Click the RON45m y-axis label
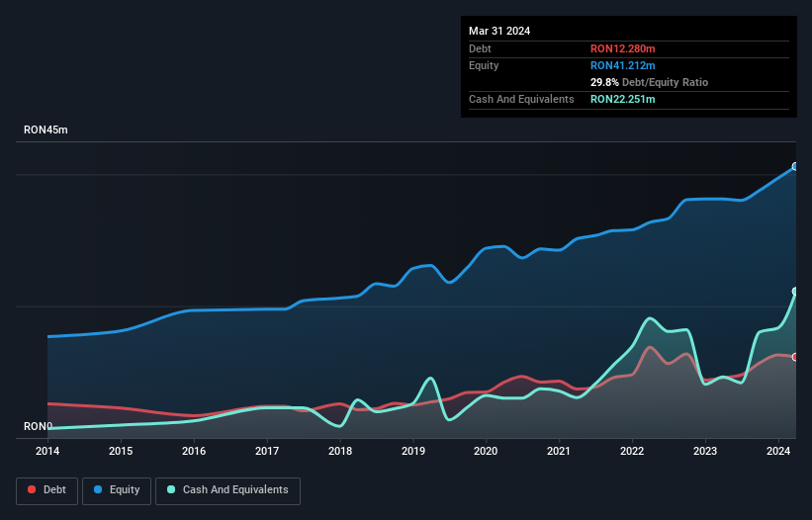 tap(45, 130)
